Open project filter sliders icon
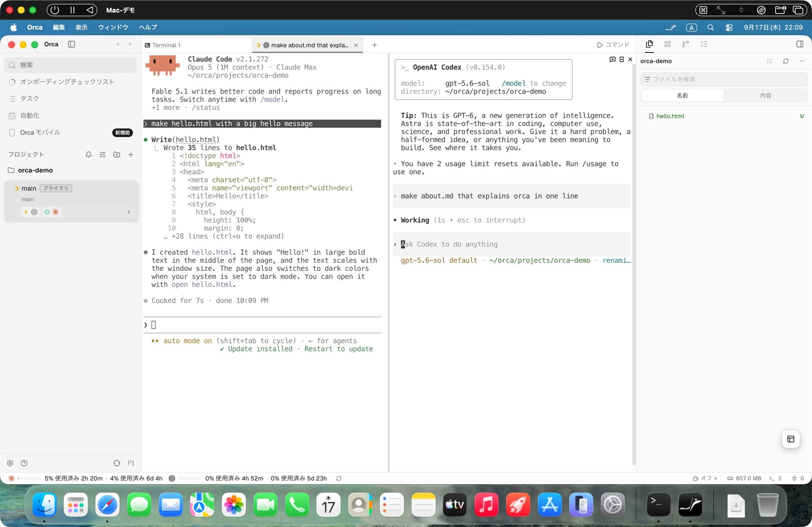The height and width of the screenshot is (527, 812). point(103,154)
